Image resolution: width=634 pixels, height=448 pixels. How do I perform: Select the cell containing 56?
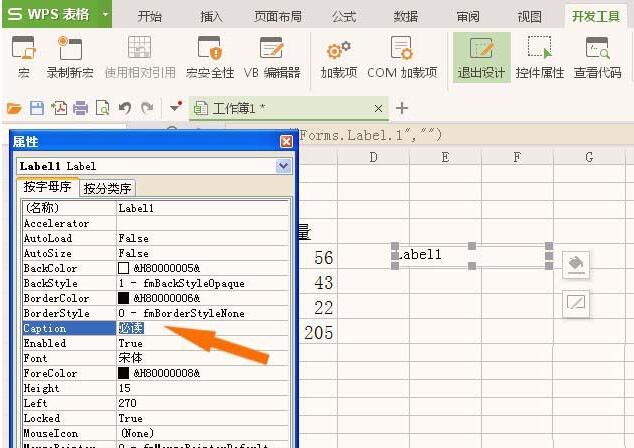pos(319,258)
